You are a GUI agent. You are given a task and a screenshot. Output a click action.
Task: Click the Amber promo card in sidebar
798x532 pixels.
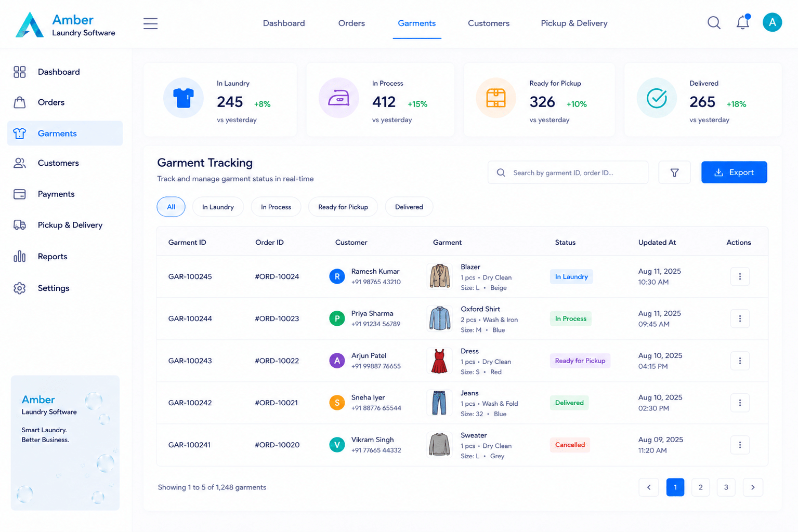(66, 443)
